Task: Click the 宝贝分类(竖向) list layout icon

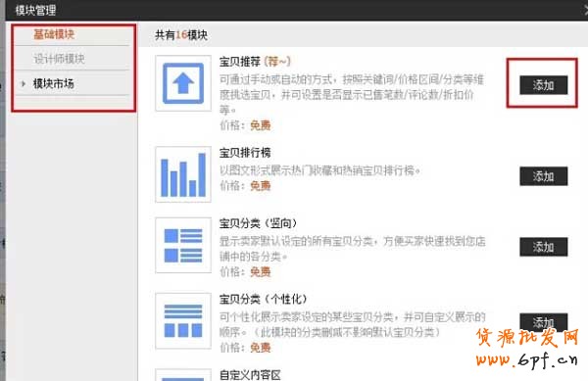Action: click(x=183, y=246)
